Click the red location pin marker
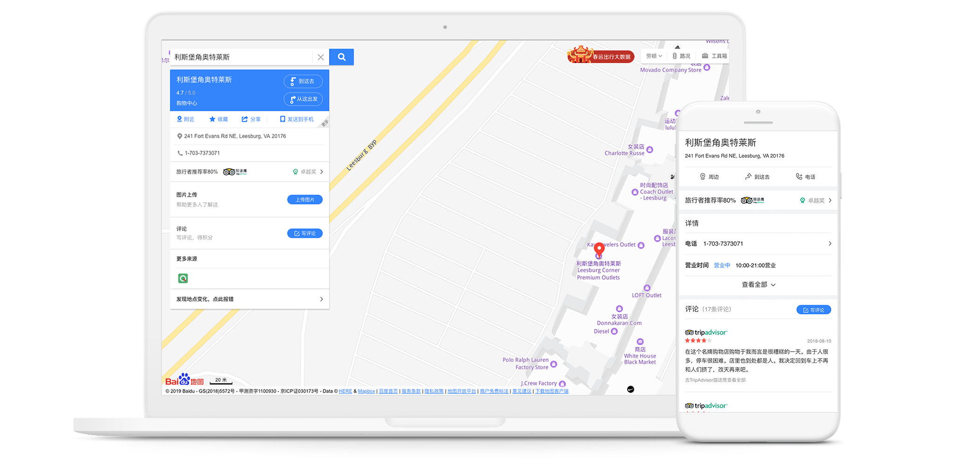Screen dimensions: 980x467 (599, 249)
